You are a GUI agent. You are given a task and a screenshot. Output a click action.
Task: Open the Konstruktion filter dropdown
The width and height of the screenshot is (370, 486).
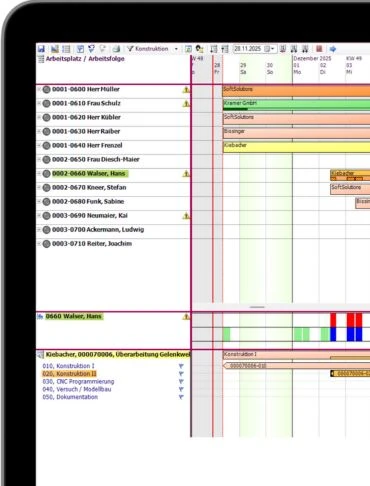(x=176, y=49)
